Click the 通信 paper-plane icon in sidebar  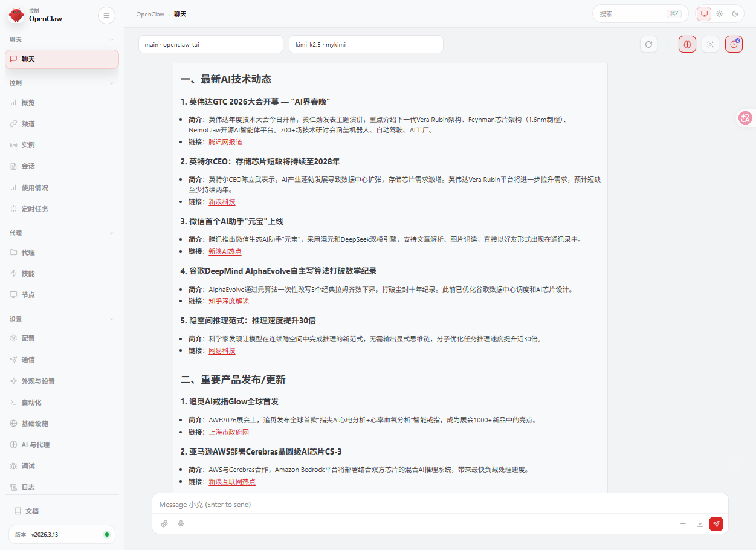click(x=13, y=360)
